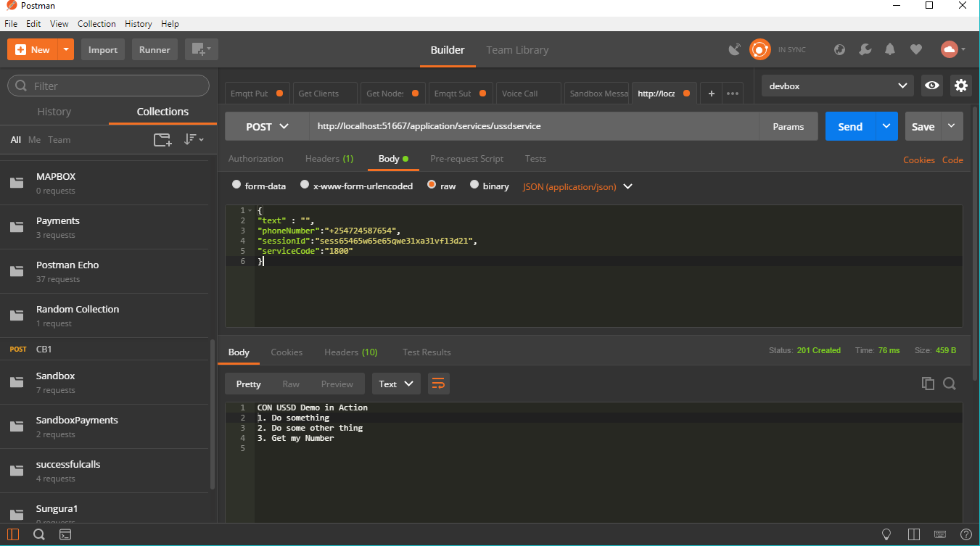Click the lightbulb tips icon
Screen dimensions: 980x546
886,534
